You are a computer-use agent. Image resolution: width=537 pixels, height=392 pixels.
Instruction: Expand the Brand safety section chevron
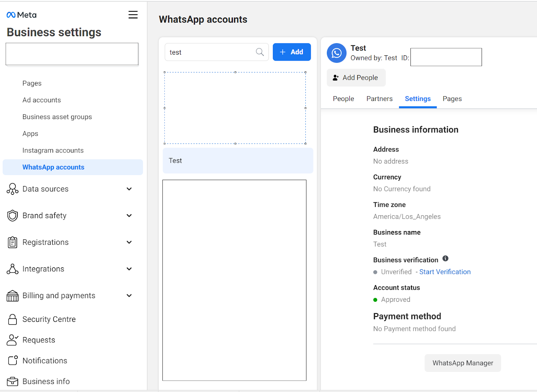point(129,216)
